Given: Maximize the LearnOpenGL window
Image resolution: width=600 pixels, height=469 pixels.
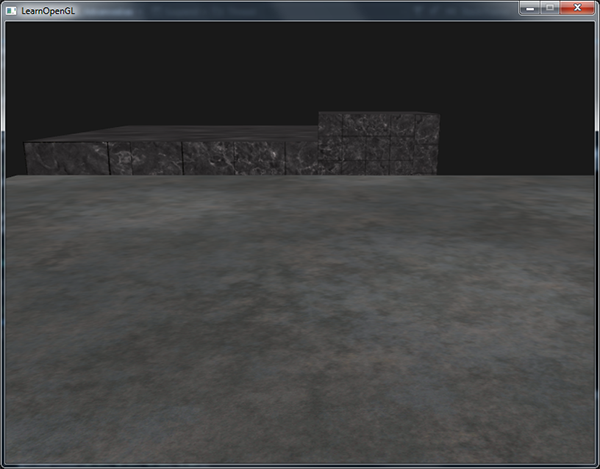Looking at the screenshot, I should (x=550, y=9).
